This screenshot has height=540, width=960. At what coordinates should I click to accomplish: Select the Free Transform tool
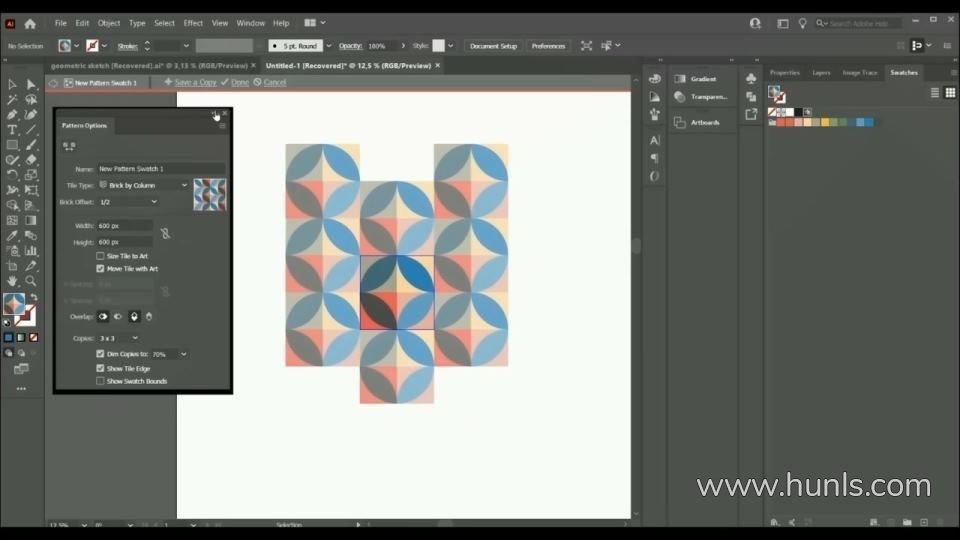31,190
